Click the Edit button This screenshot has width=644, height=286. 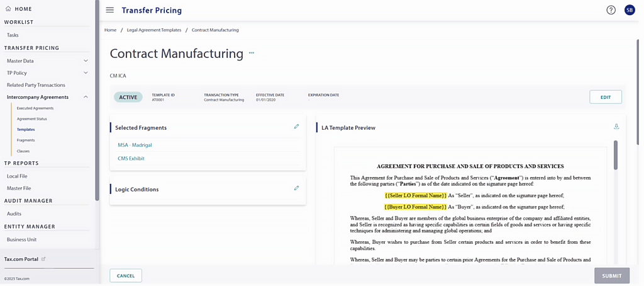(605, 97)
